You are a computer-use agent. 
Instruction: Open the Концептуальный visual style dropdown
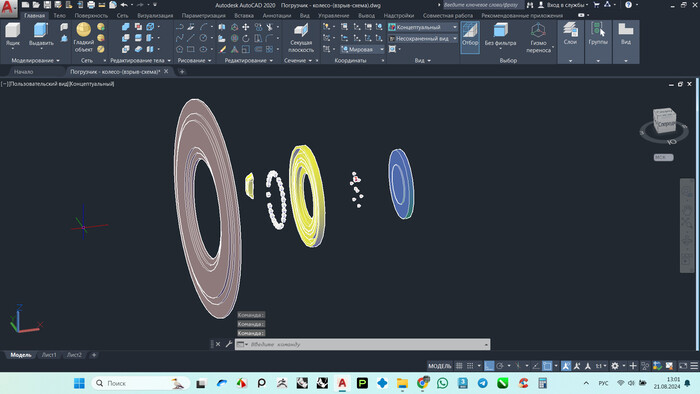coord(423,27)
